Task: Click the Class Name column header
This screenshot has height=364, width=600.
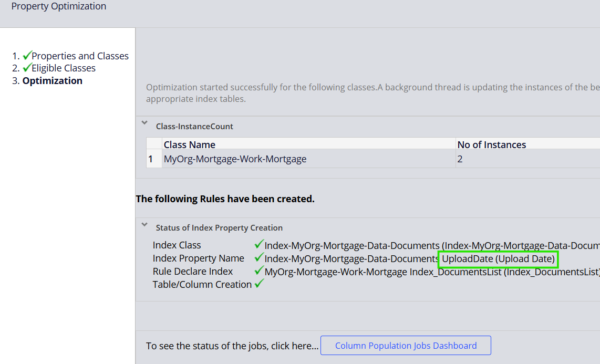Action: click(189, 144)
